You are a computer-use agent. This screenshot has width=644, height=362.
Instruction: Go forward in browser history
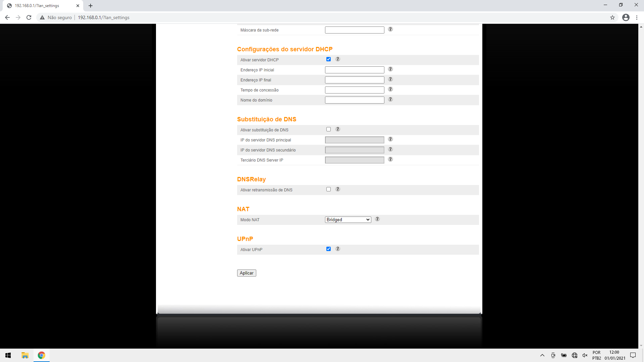[18, 17]
